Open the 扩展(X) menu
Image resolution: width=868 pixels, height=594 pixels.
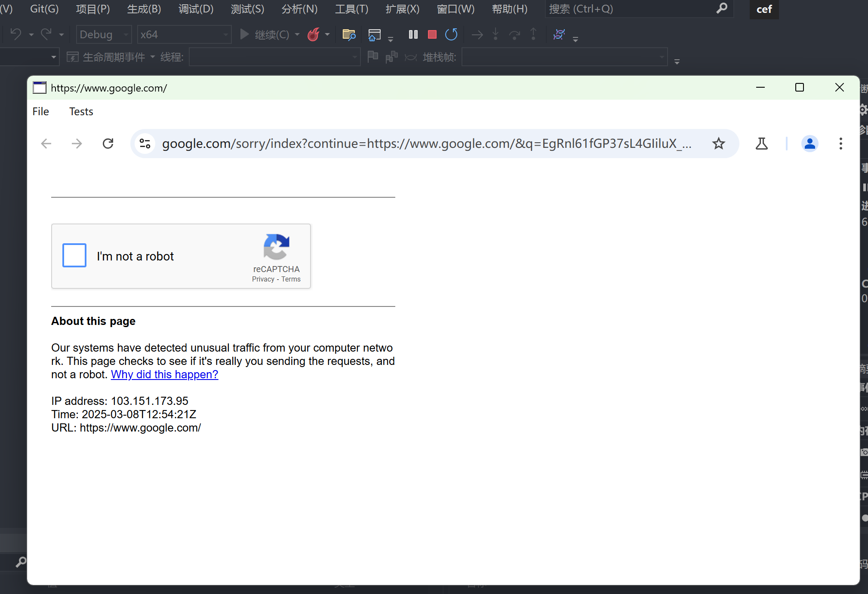(x=403, y=9)
